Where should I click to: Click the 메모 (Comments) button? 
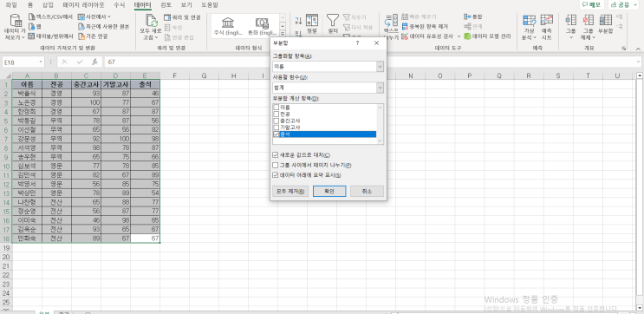click(591, 4)
